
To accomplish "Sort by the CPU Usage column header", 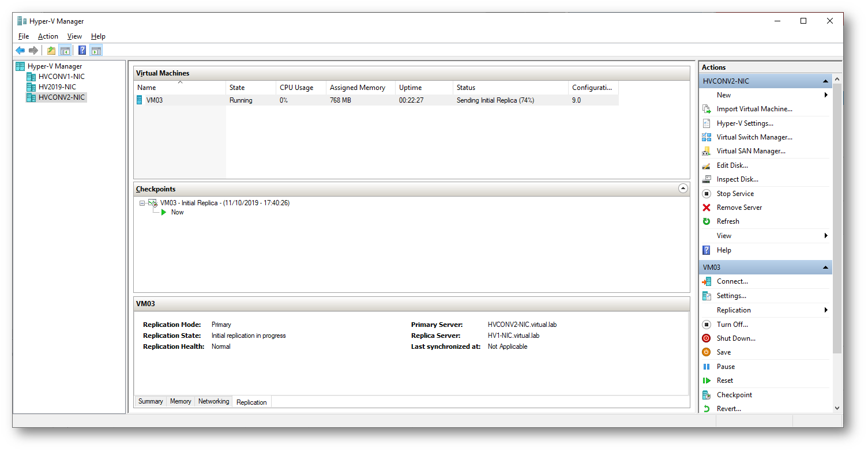I will point(301,88).
